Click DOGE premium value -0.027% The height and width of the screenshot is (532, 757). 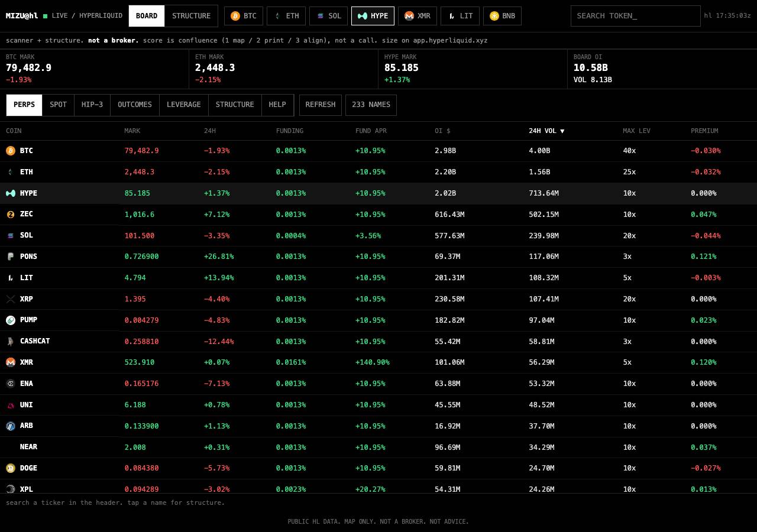[706, 468]
